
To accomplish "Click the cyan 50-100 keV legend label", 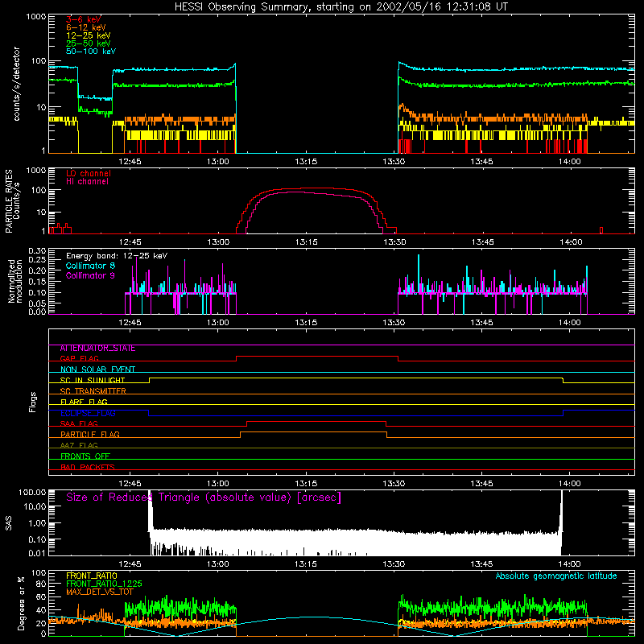I will pyautogui.click(x=91, y=52).
